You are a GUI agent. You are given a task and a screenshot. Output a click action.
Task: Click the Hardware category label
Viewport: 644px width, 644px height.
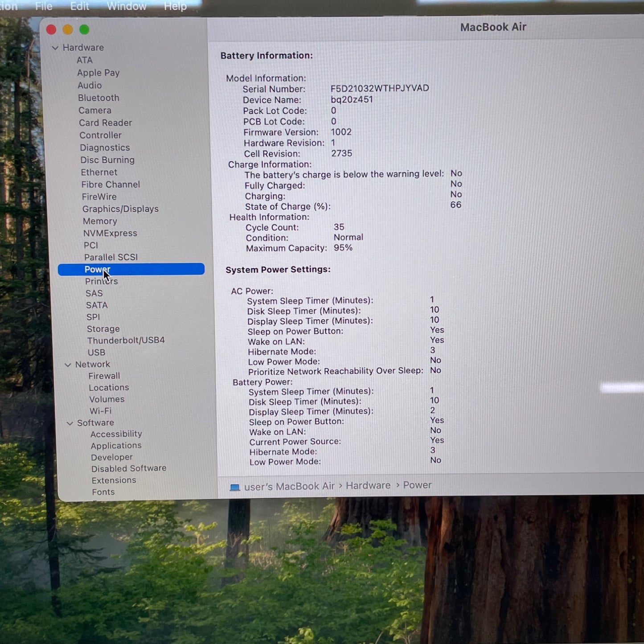83,48
